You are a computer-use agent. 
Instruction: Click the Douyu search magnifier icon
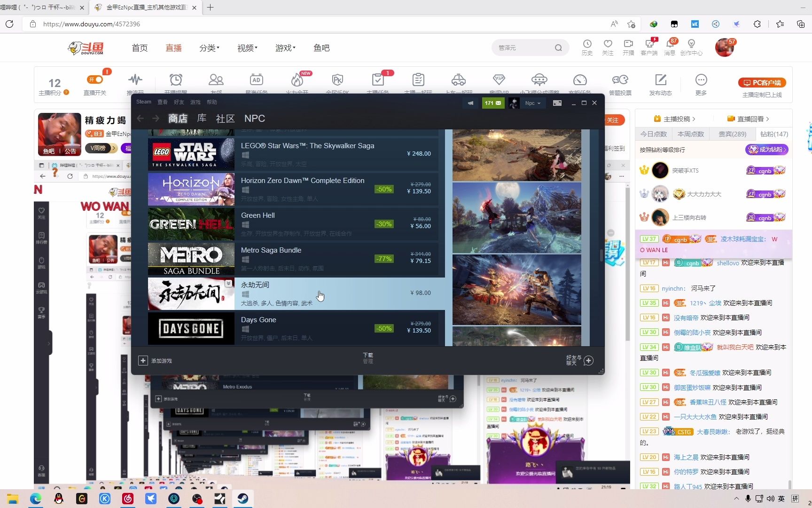point(558,48)
